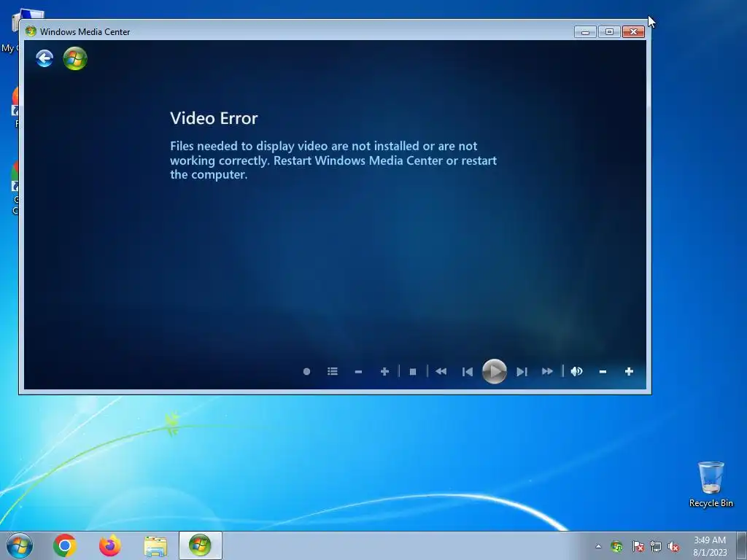The image size is (747, 560).
Task: Open the Windows Start menu orb
Action: (x=20, y=545)
